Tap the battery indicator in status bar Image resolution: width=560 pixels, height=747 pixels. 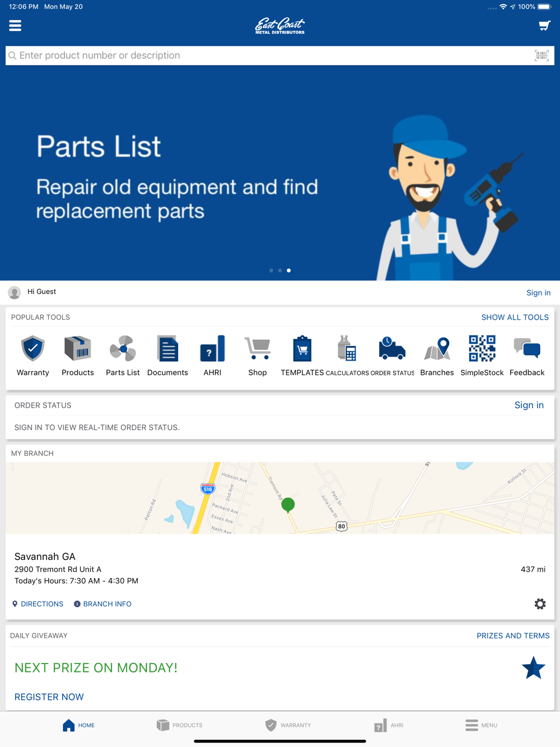pyautogui.click(x=544, y=7)
